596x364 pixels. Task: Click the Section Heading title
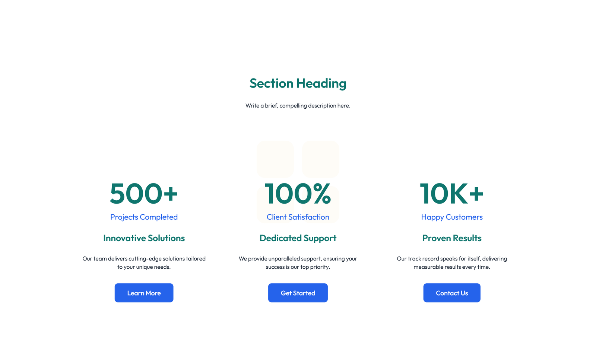point(298,83)
